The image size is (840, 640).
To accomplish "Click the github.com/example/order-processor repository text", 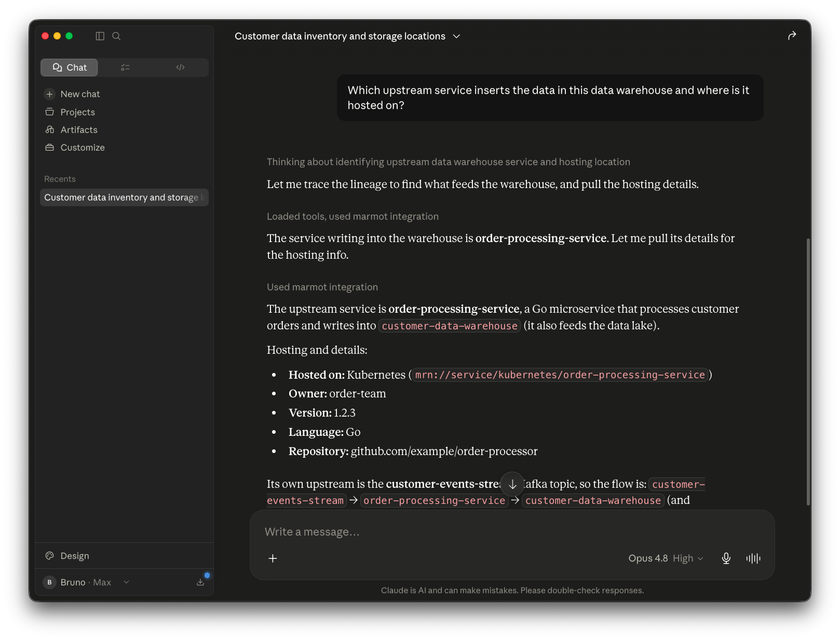I will pos(444,451).
